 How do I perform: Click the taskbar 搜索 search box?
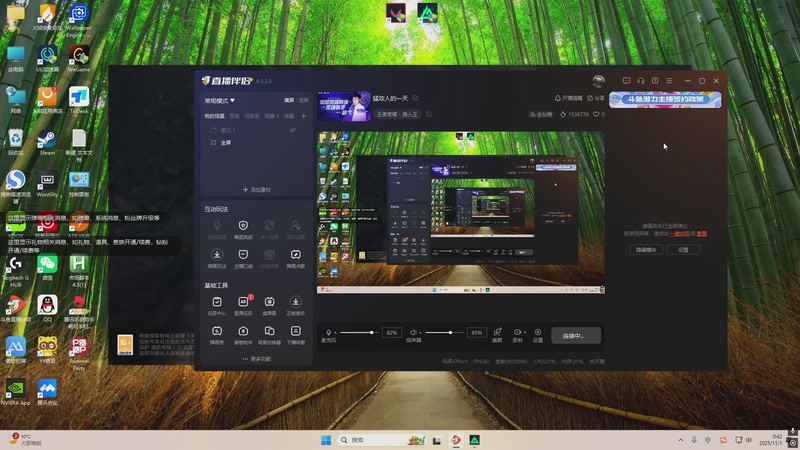pos(382,440)
